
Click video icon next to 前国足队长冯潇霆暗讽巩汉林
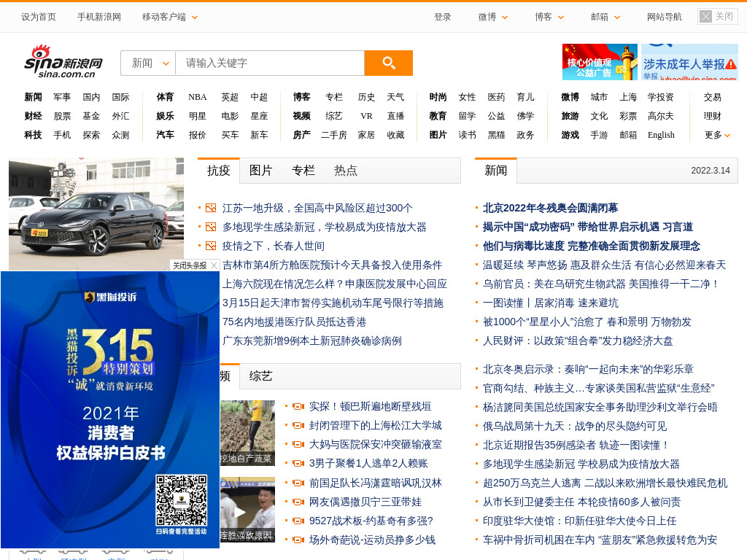point(298,483)
